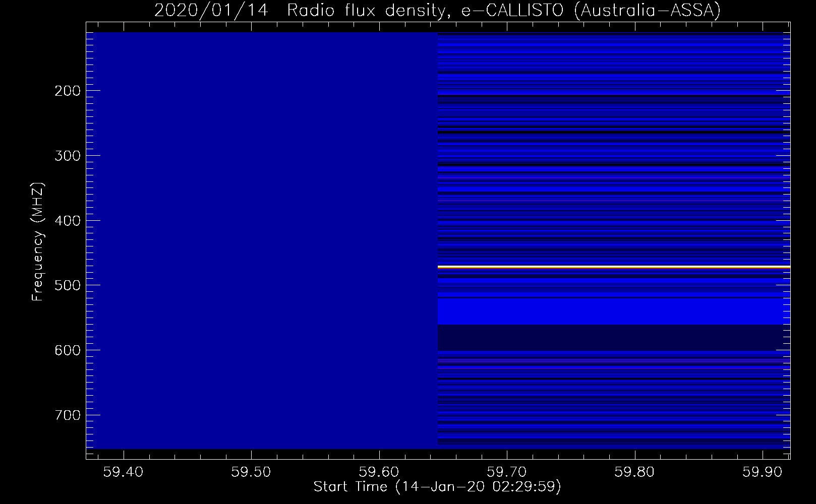Click the 600 frequency tick label
Viewport: 816px width, 504px height.
click(67, 350)
